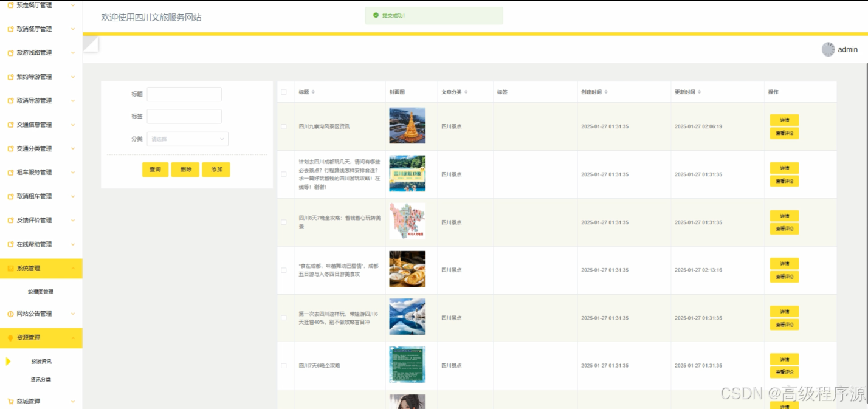Check the 四川8天7晚全攻略 row checkbox

283,222
